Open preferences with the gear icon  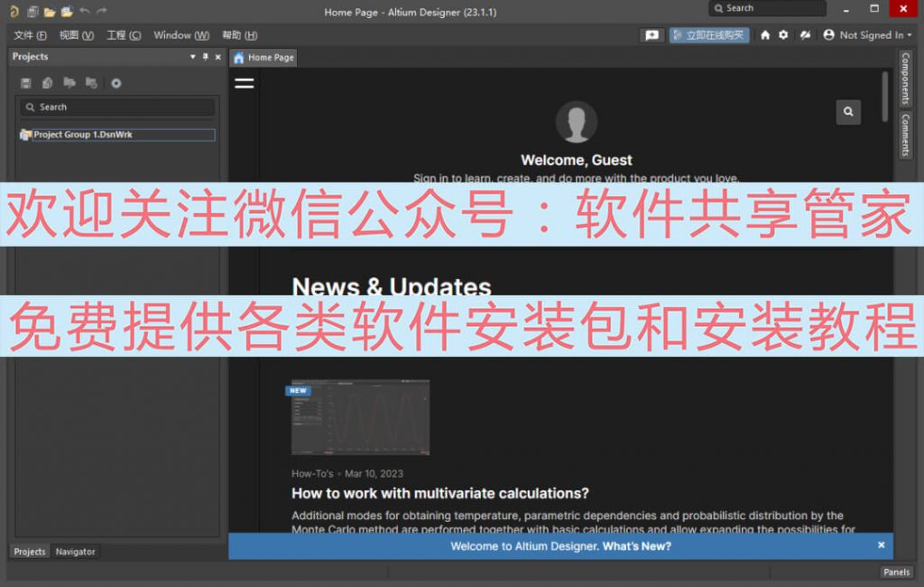[x=783, y=35]
